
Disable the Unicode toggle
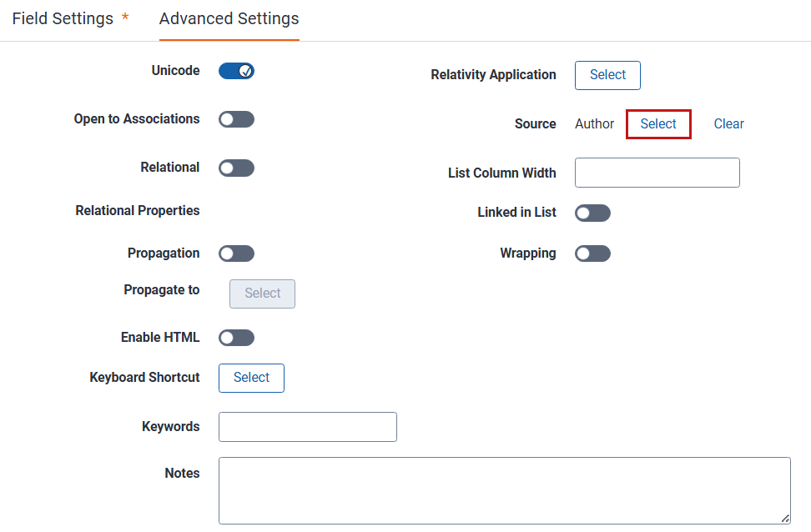pos(236,71)
